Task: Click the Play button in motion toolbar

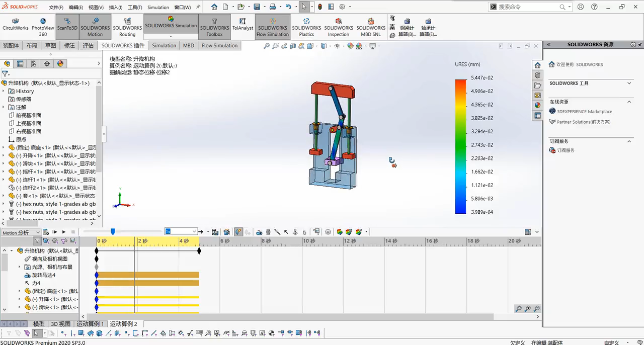Action: point(64,232)
